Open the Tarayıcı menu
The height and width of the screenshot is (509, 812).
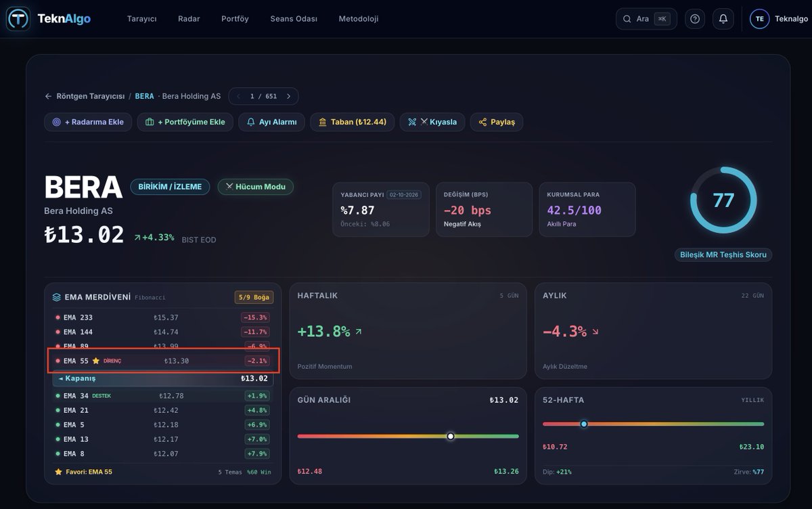[x=141, y=19]
